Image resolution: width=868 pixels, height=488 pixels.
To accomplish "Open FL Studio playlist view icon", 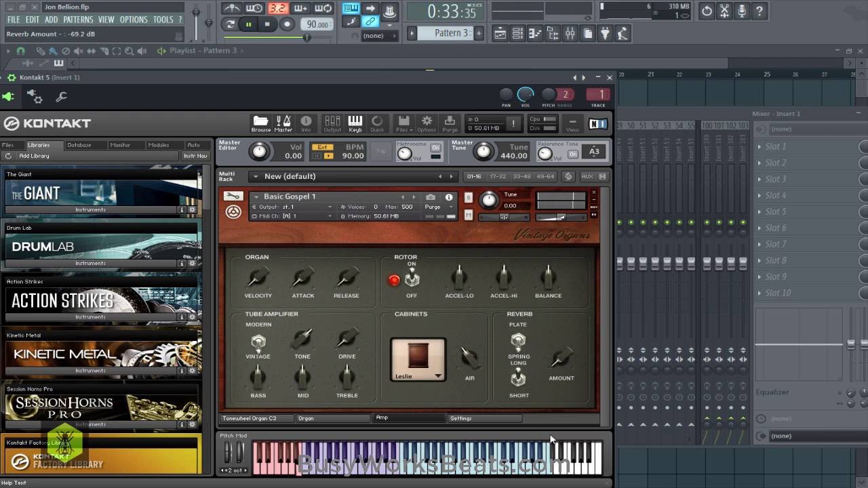I will pyautogui.click(x=500, y=33).
